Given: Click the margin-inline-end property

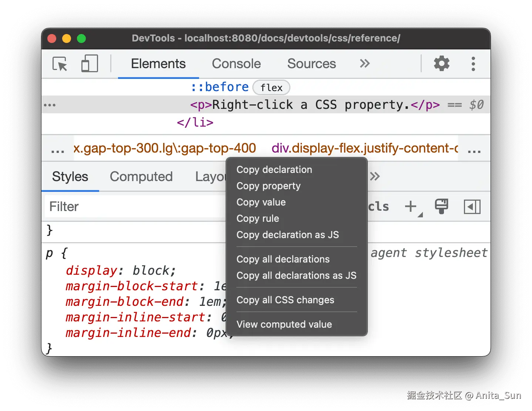Looking at the screenshot, I should pyautogui.click(x=128, y=333).
